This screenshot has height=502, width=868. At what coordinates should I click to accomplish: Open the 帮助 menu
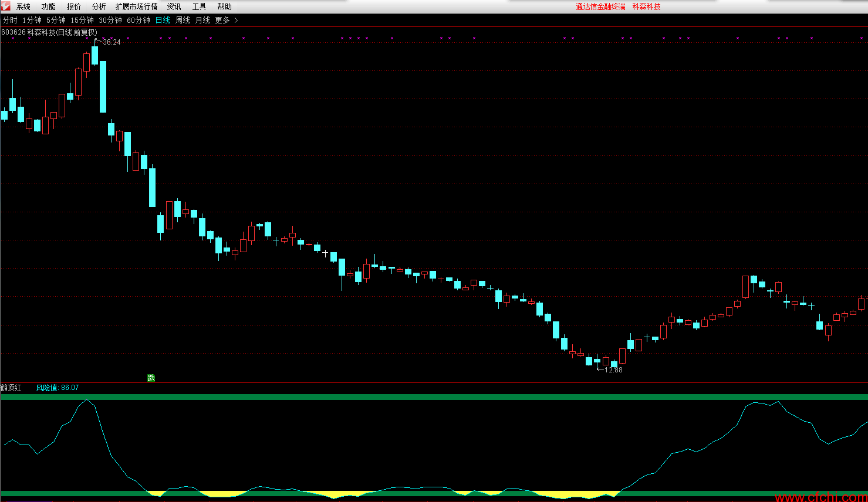click(225, 6)
